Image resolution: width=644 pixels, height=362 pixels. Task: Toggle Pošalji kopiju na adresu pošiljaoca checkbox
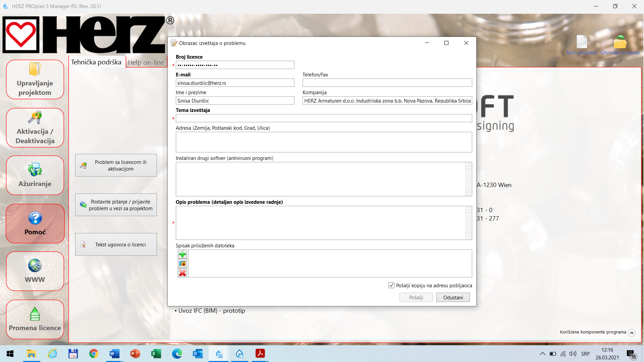point(391,285)
